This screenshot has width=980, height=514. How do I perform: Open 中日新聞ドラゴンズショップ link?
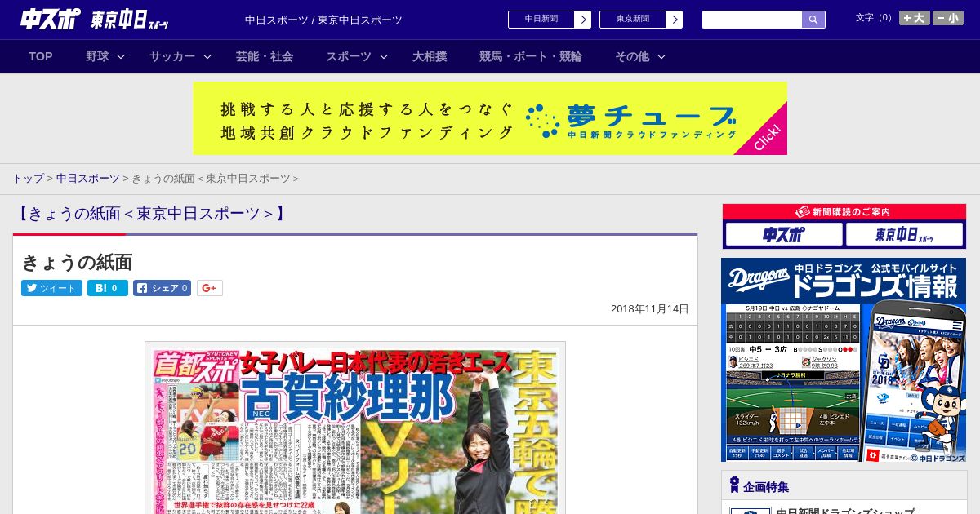point(845,511)
